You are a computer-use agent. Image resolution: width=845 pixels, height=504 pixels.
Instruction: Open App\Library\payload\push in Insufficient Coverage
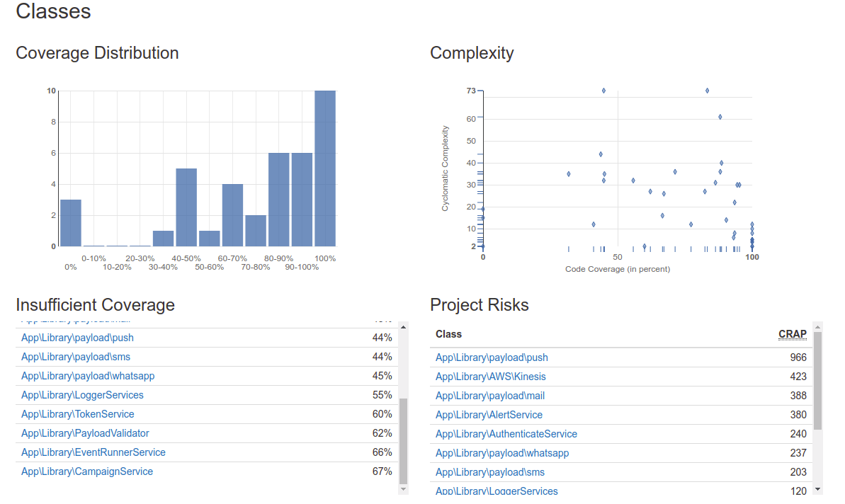coord(78,338)
